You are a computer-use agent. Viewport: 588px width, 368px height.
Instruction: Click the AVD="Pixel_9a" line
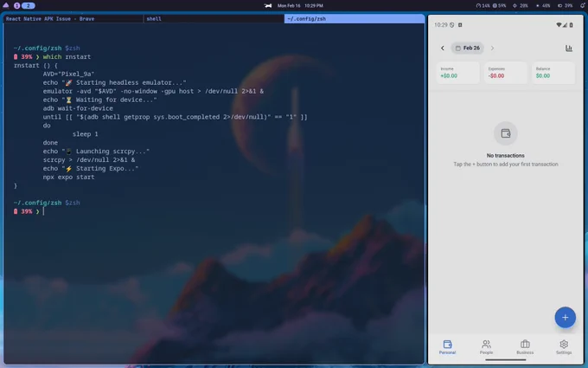[68, 74]
